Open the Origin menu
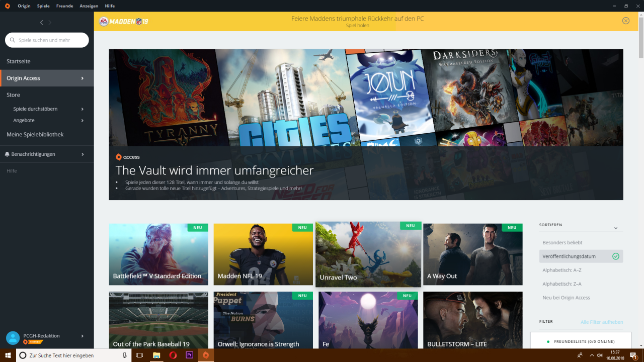The height and width of the screenshot is (362, 644). (x=24, y=6)
